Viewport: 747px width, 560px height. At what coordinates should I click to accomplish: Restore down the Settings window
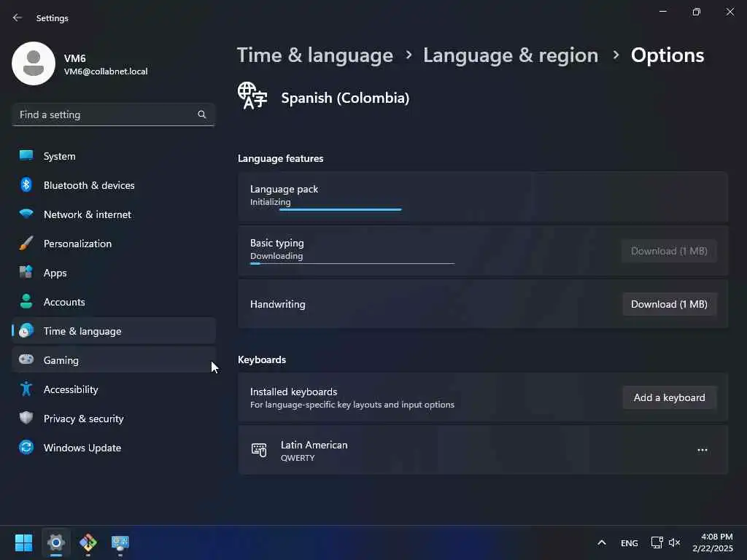pos(697,12)
